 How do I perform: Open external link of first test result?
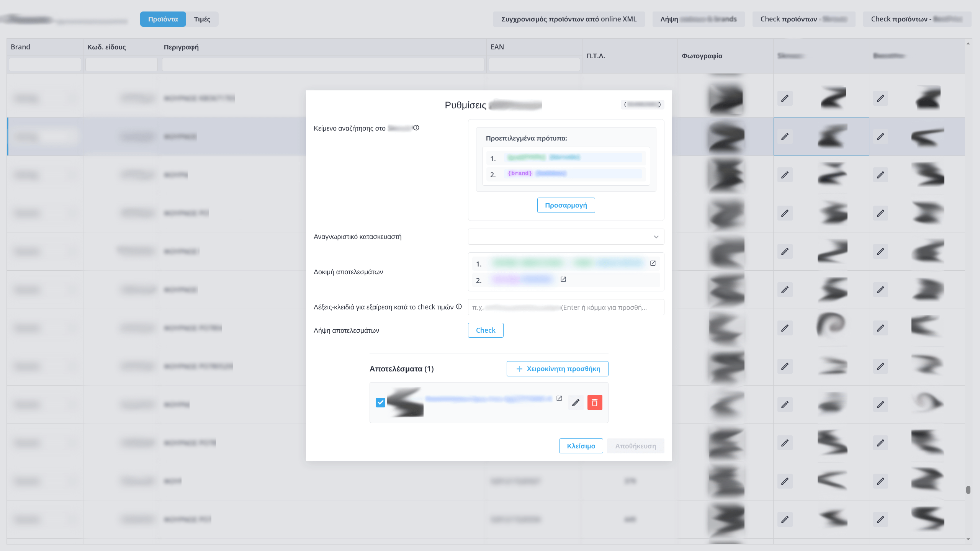(652, 263)
